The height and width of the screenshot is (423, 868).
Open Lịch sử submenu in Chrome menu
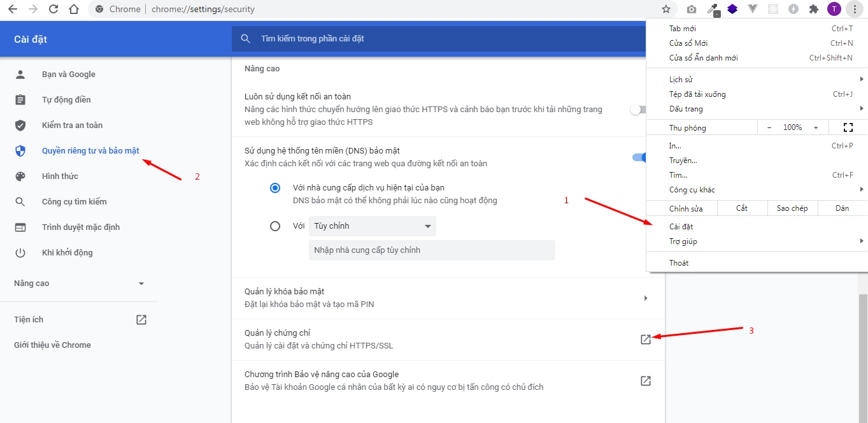click(x=681, y=80)
